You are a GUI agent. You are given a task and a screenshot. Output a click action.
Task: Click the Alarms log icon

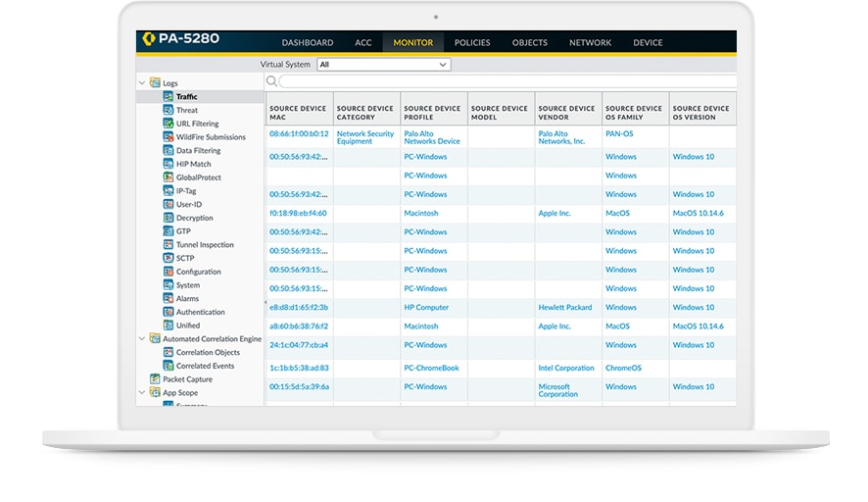[x=169, y=298]
